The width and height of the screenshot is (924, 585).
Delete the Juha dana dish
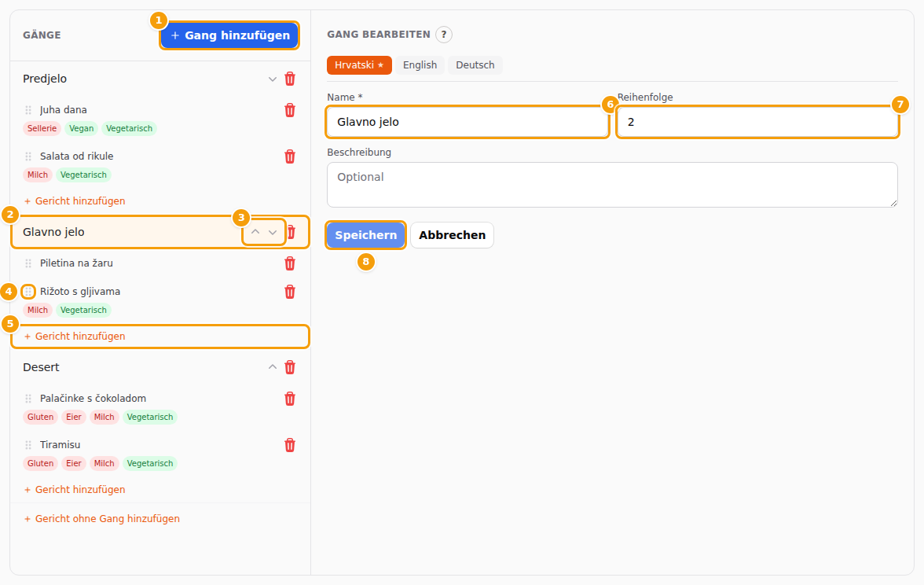290,110
